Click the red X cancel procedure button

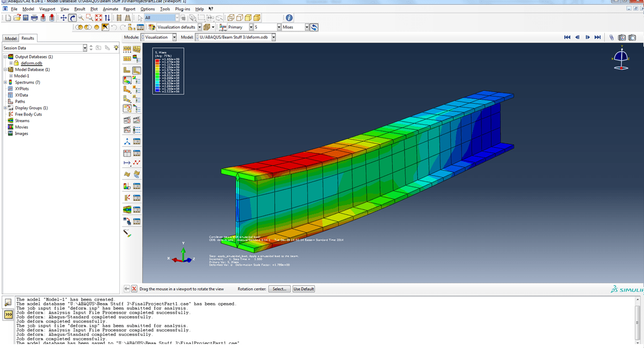(x=134, y=289)
